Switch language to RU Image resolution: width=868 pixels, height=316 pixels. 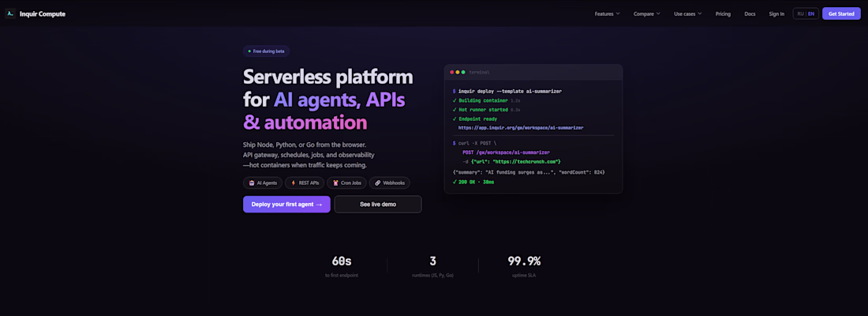tap(800, 14)
